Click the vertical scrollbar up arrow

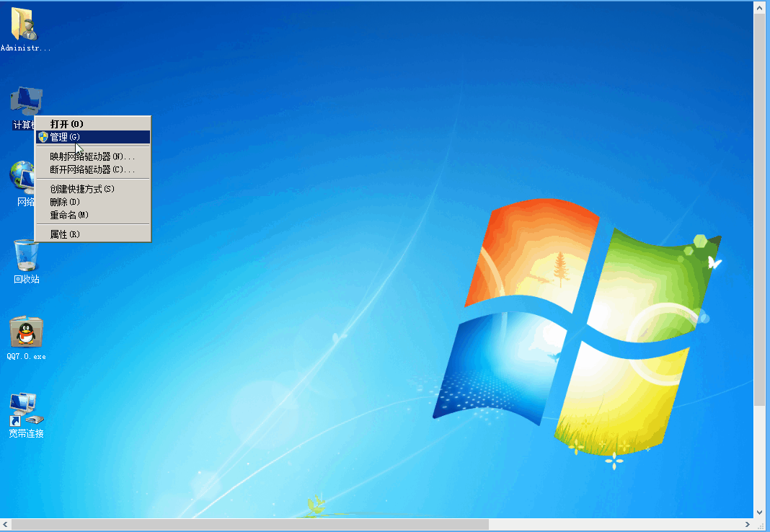click(760, 7)
